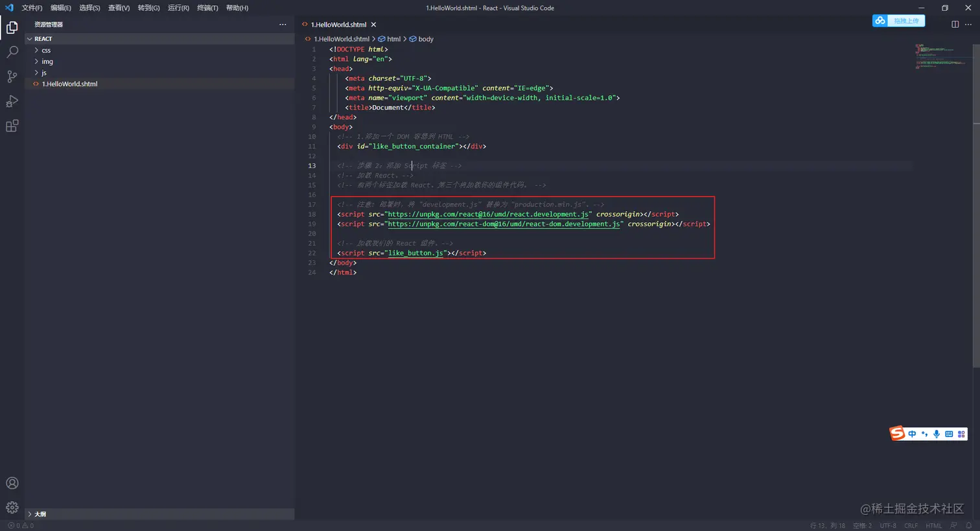980x531 pixels.
Task: Close the 1.HelloWorld.shtml tab
Action: tap(373, 25)
